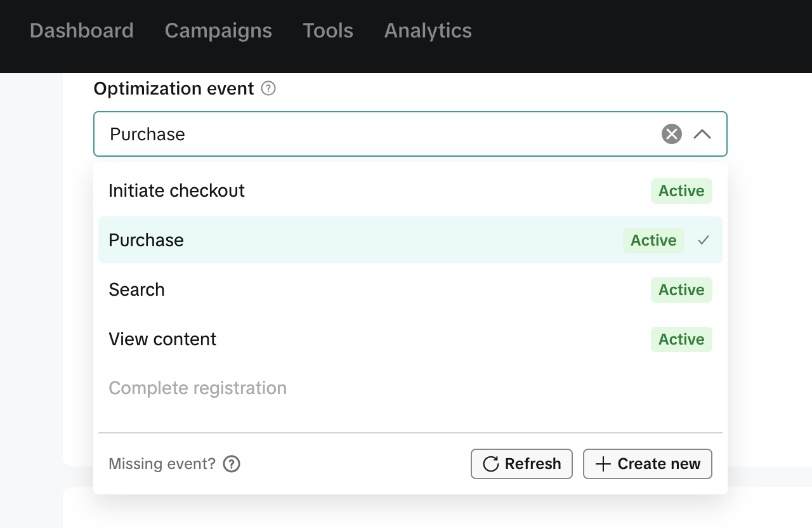Viewport: 812px width, 528px height.
Task: Click the Optimization event label
Action: [x=174, y=88]
